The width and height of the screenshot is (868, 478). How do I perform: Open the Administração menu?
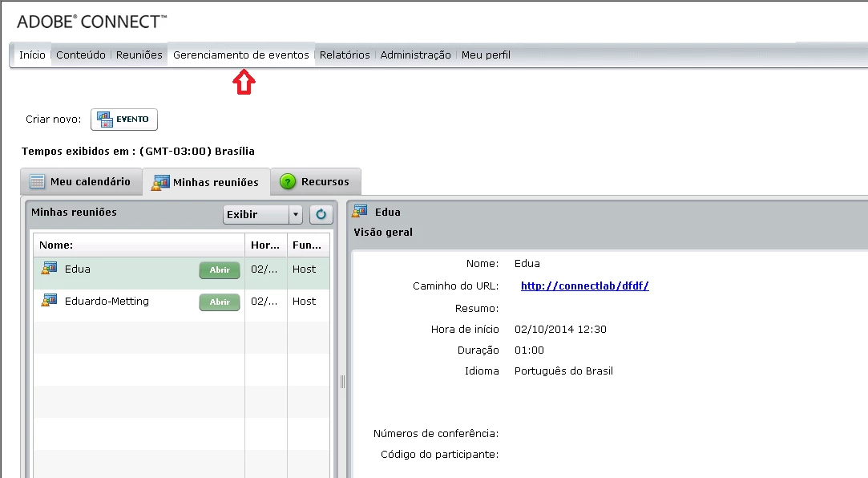click(415, 55)
